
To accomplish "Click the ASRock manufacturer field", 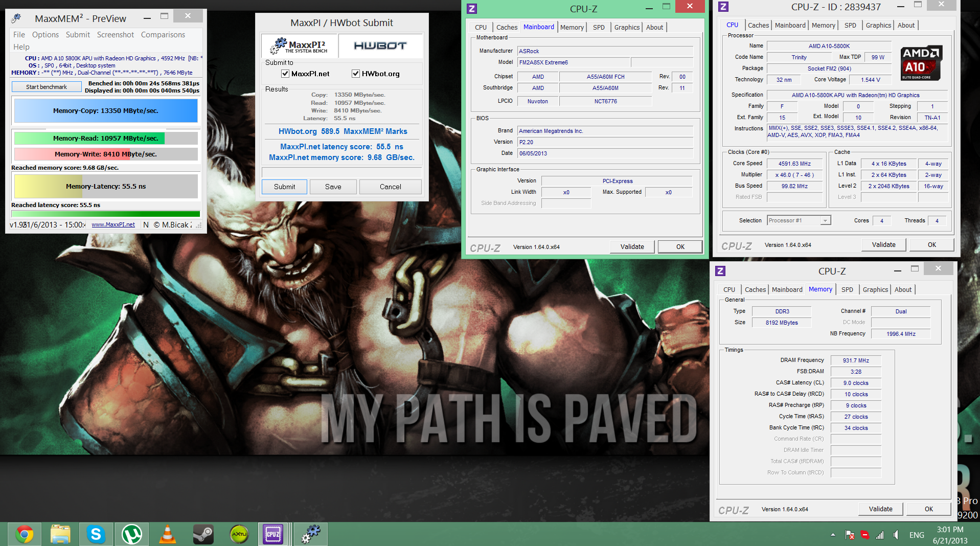I will point(606,51).
